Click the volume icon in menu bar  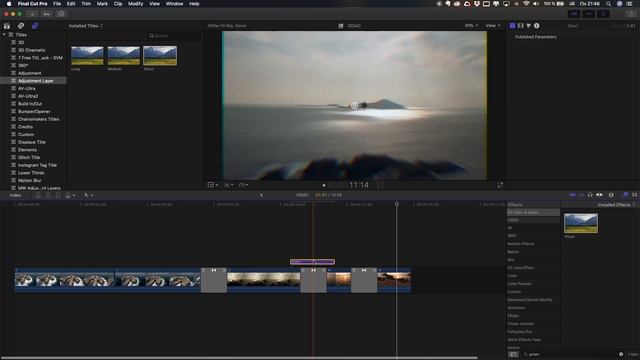click(536, 4)
